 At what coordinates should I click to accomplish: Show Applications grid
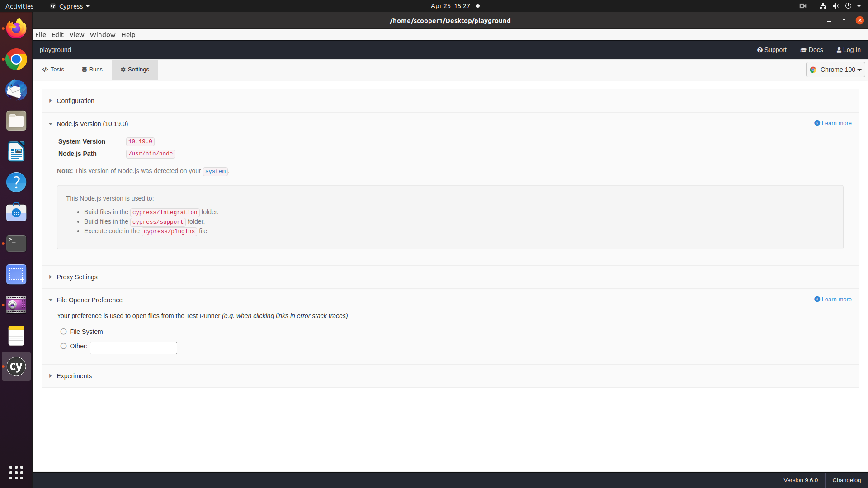click(16, 473)
